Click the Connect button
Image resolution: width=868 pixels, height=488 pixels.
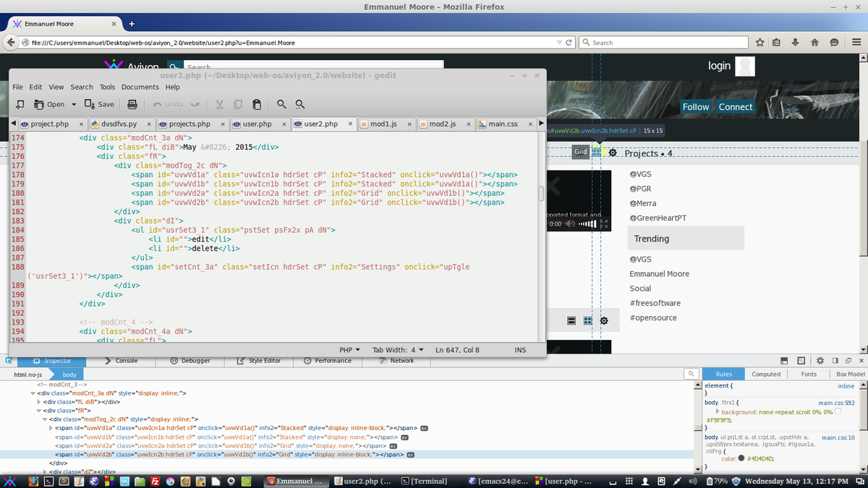736,107
